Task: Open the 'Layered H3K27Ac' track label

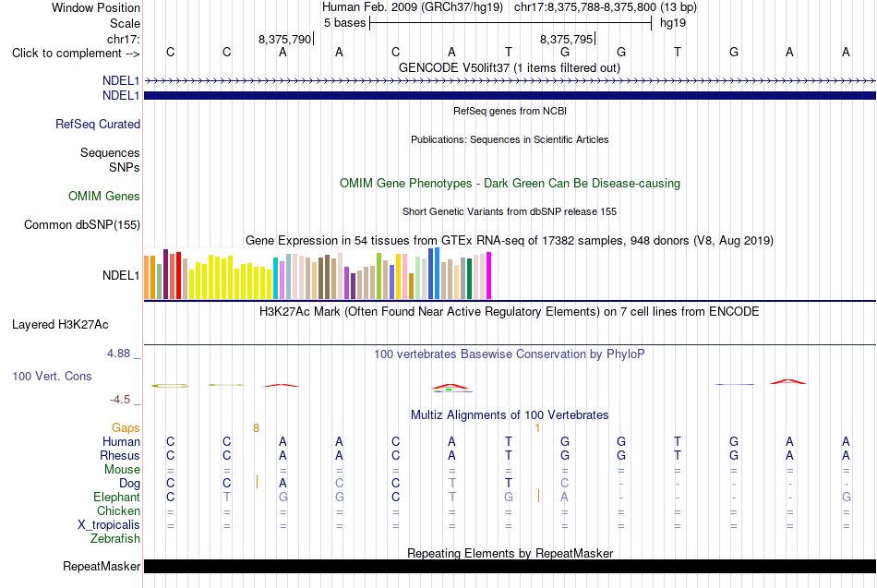Action: pyautogui.click(x=60, y=325)
